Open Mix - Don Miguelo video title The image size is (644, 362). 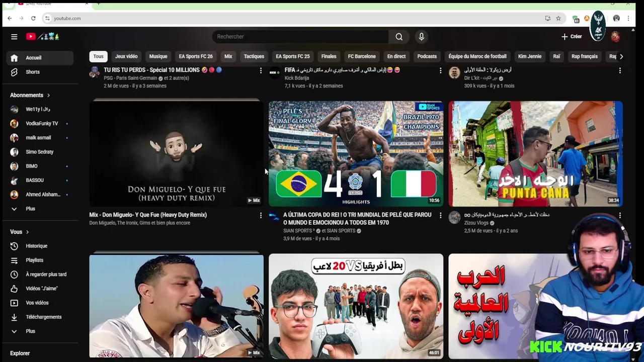(148, 215)
